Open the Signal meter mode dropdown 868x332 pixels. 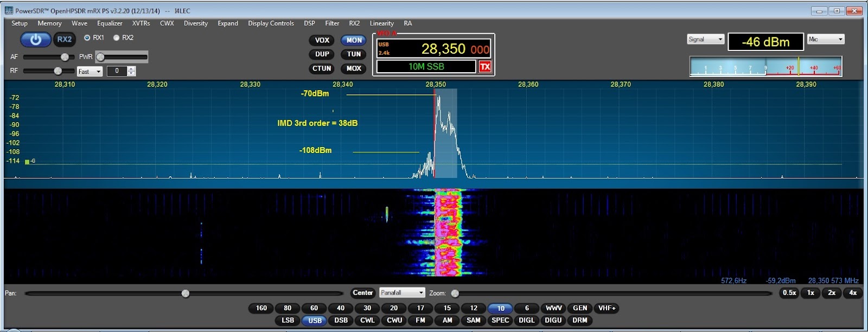pyautogui.click(x=705, y=39)
